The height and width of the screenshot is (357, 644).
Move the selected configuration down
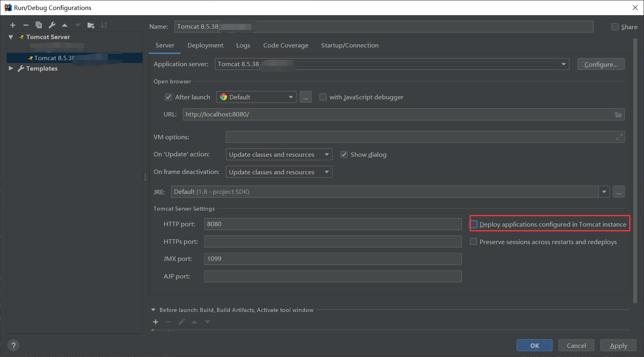tap(78, 25)
